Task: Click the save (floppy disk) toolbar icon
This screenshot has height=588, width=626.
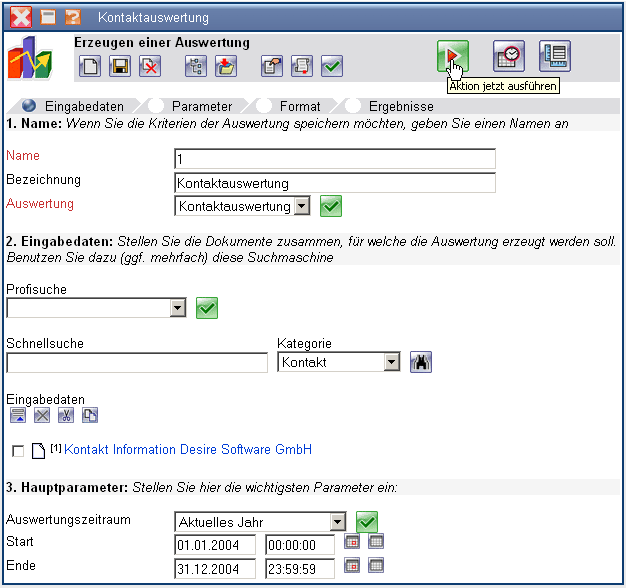Action: tap(120, 67)
